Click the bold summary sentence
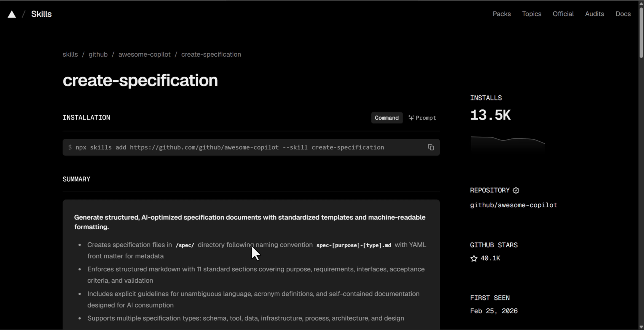 (250, 222)
